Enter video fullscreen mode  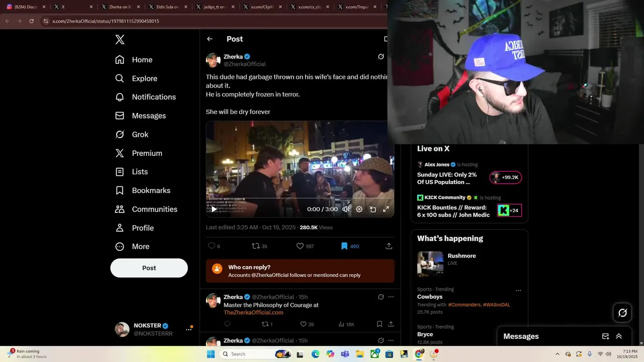(386, 209)
